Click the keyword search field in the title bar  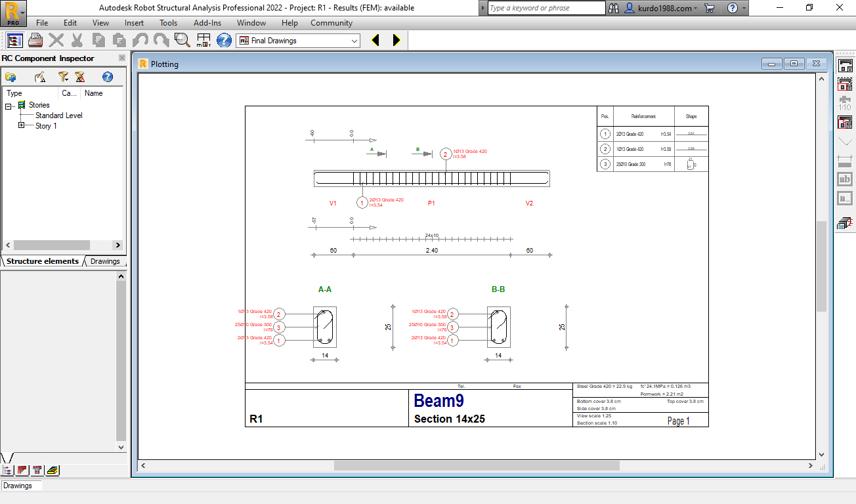pos(545,8)
